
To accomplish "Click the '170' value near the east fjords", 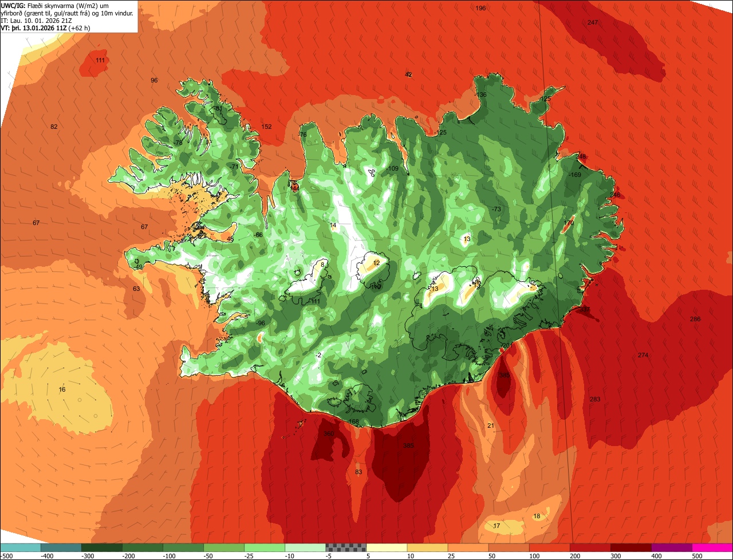I will [x=569, y=223].
